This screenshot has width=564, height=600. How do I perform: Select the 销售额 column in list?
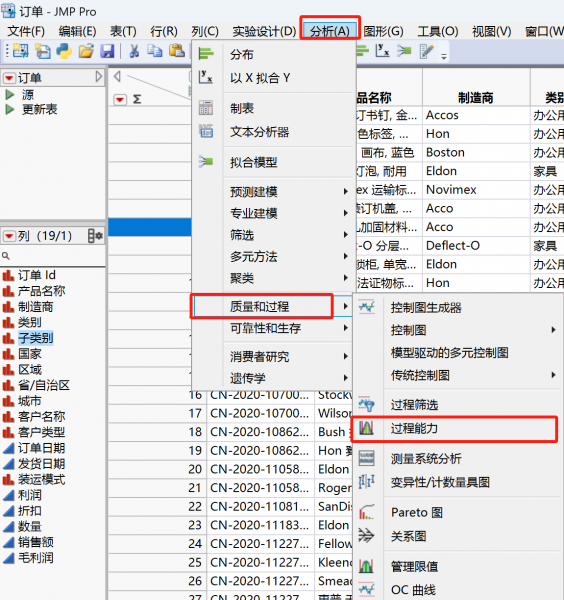(x=36, y=542)
